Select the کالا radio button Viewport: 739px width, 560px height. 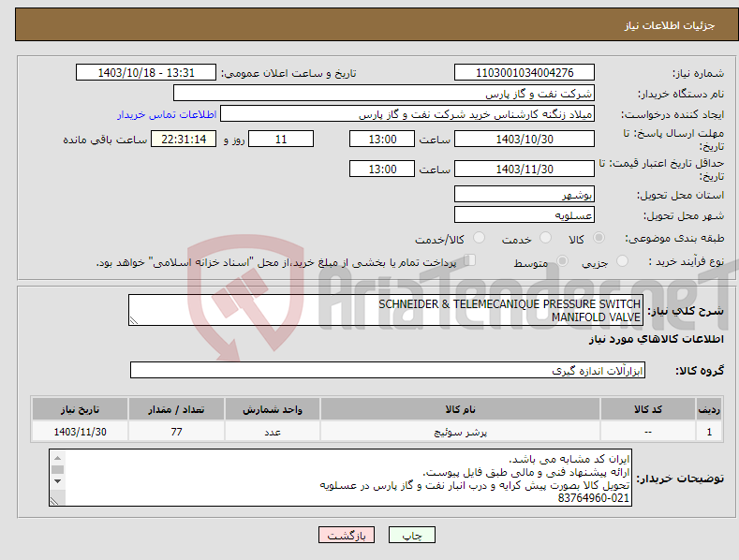[599, 238]
